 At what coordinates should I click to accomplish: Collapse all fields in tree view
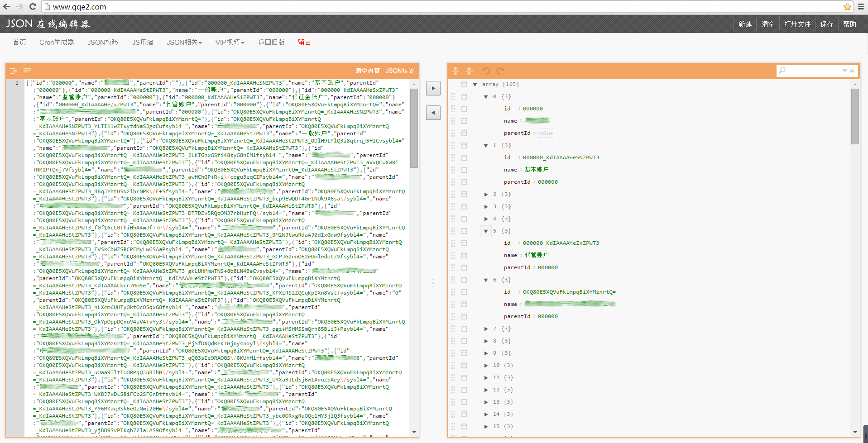click(x=469, y=71)
